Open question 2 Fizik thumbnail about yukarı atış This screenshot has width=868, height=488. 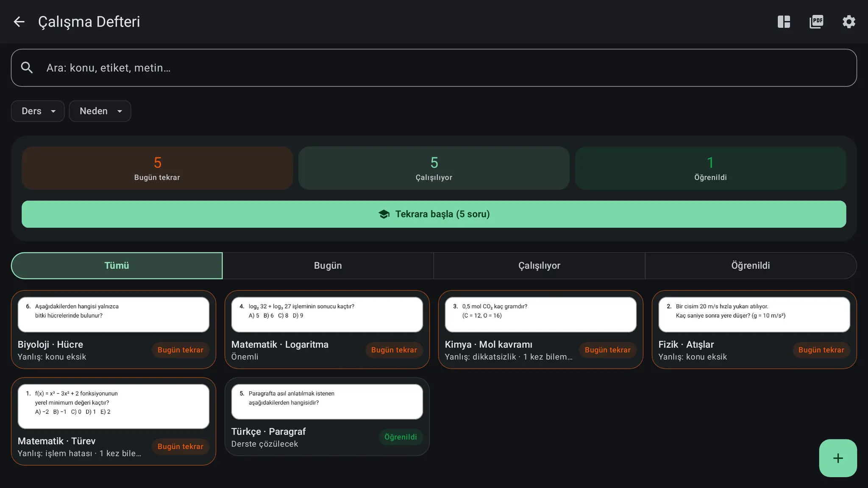pos(754,314)
